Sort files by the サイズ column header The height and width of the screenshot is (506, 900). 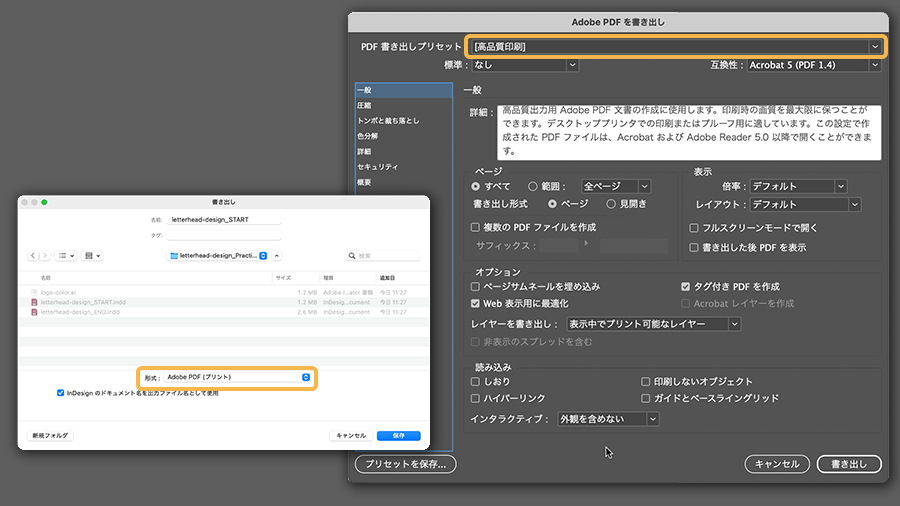click(283, 278)
